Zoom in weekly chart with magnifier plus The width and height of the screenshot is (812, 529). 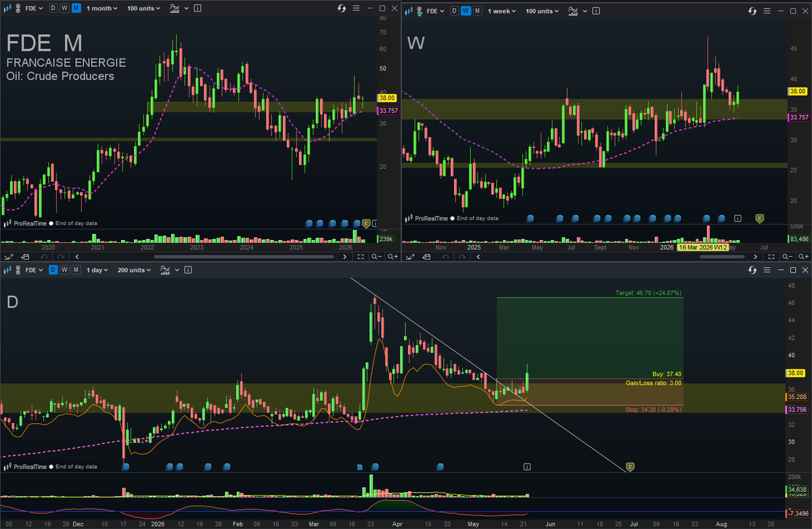coord(803,256)
